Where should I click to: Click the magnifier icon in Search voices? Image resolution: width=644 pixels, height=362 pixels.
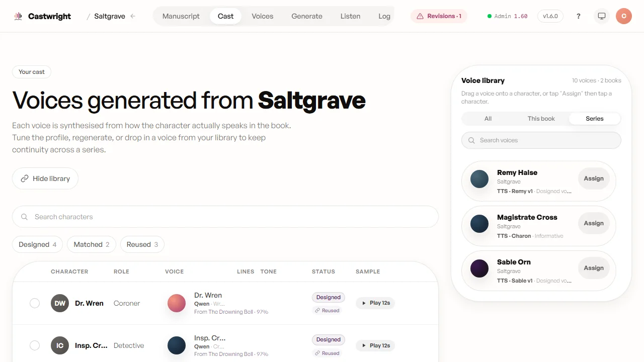pyautogui.click(x=471, y=140)
